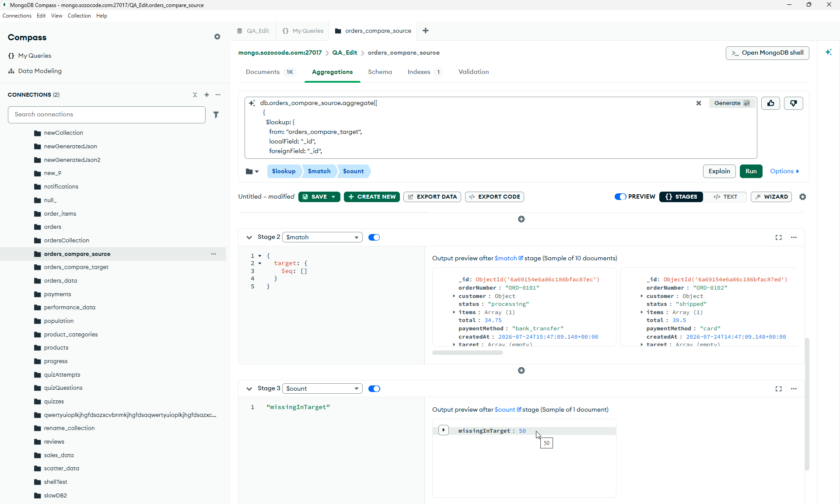Open Collection menu in menu bar
This screenshot has width=840, height=504.
tap(79, 16)
